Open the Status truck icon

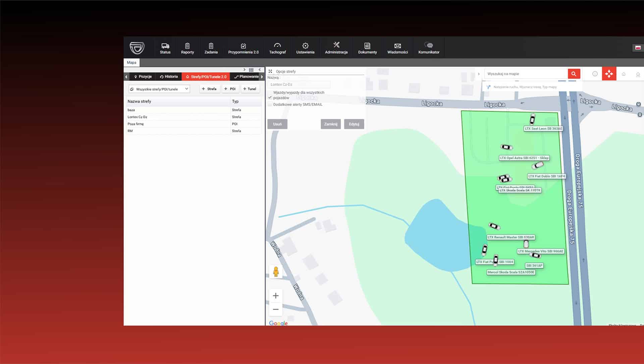(x=165, y=46)
